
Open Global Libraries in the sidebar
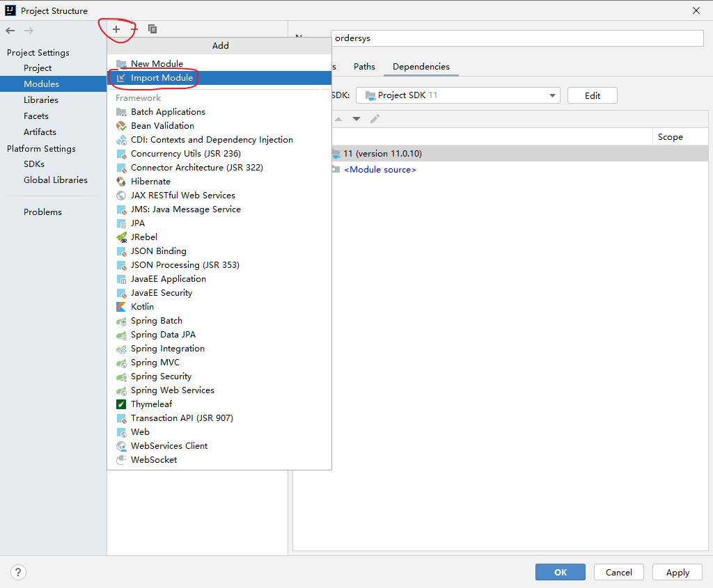click(53, 180)
